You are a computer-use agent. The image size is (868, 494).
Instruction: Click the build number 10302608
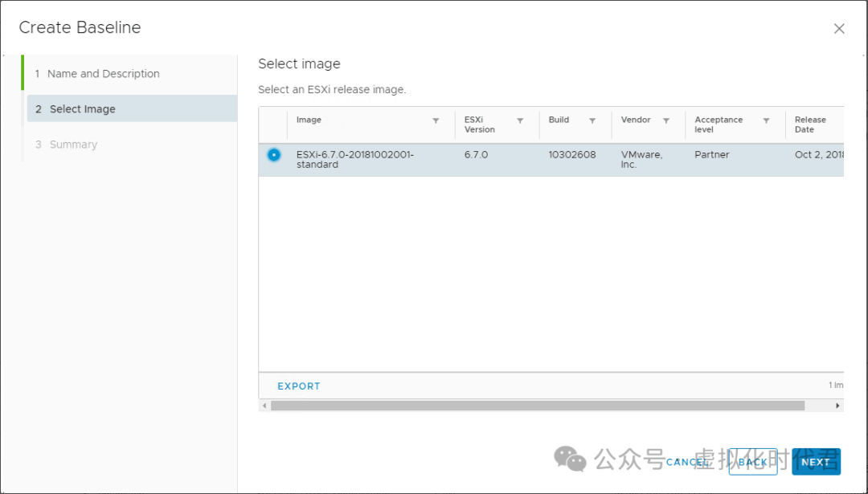pos(572,155)
